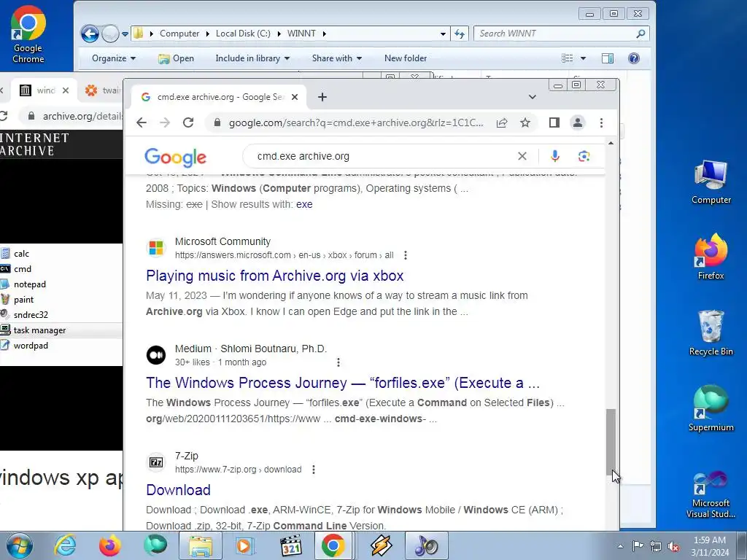The image size is (747, 560).
Task: Open Chrome's side panel
Action: [x=554, y=122]
